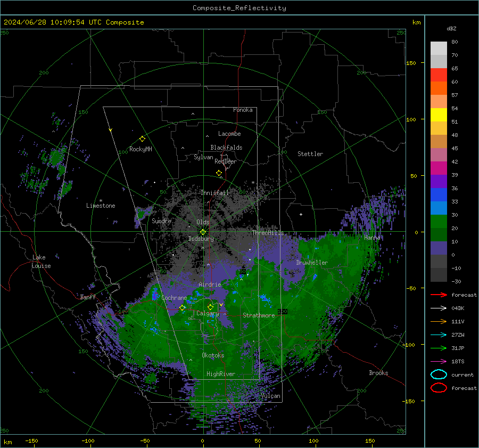Click the 54 dBZ yellow color swatch
Image resolution: width=479 pixels, height=448 pixels.
click(x=439, y=115)
